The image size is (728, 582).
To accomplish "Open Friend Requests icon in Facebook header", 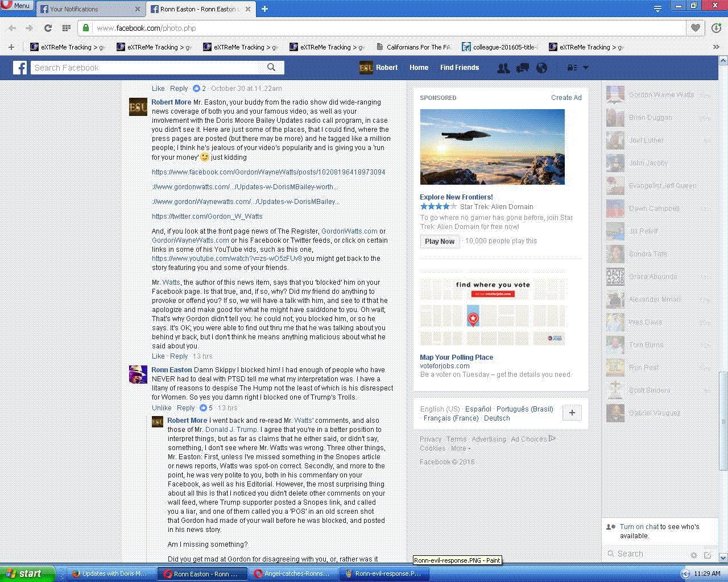I will pos(503,68).
